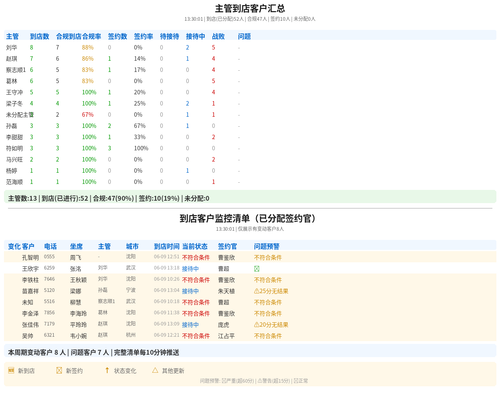Click the 战败 column header
500x403 pixels.
pos(218,36)
